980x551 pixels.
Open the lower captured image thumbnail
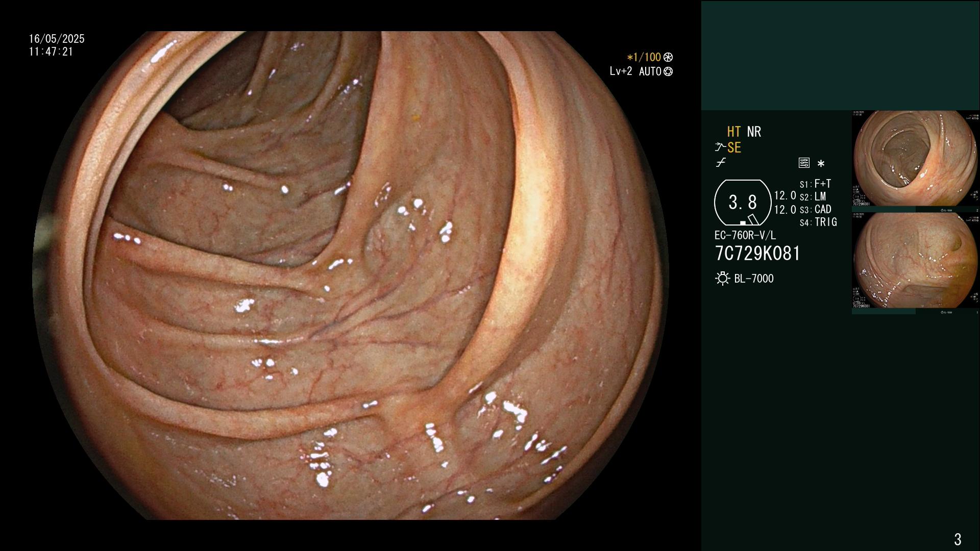pyautogui.click(x=916, y=261)
